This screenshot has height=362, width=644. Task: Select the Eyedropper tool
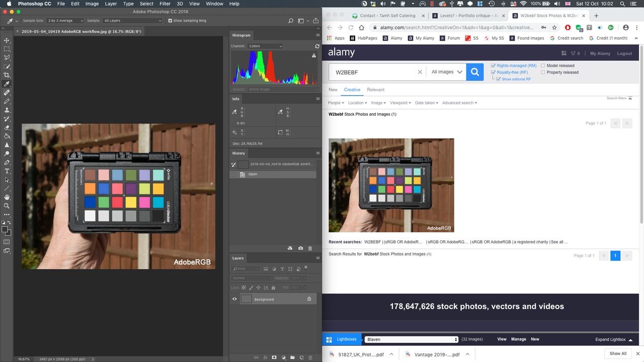pyautogui.click(x=7, y=84)
